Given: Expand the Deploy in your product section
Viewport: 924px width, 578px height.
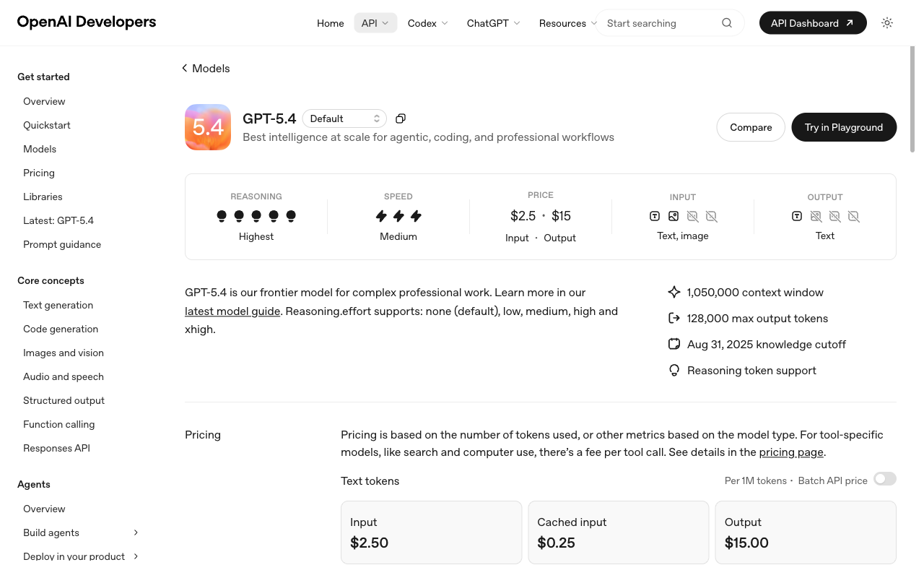Looking at the screenshot, I should pos(136,556).
